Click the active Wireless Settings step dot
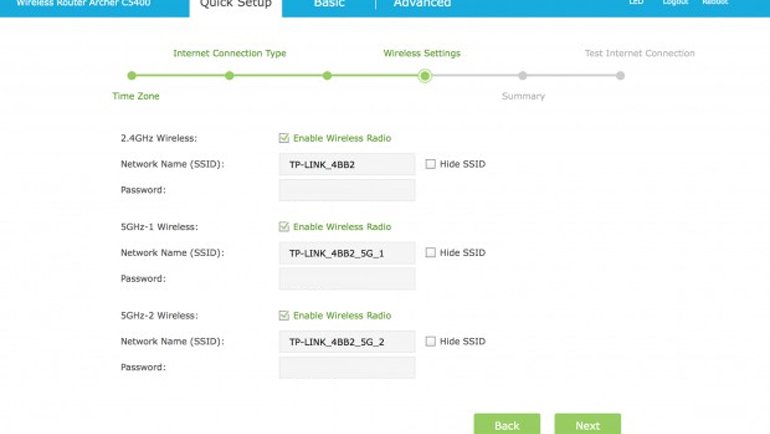770x434 pixels. (x=425, y=75)
